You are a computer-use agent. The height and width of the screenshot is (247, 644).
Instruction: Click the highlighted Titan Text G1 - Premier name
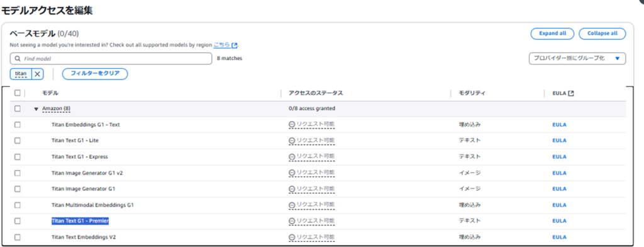pos(80,221)
